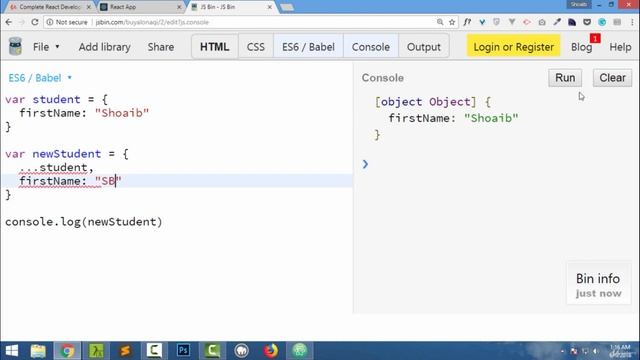Close the JS Bin browser tab
Viewport: 640px width, 360px height.
coord(269,7)
